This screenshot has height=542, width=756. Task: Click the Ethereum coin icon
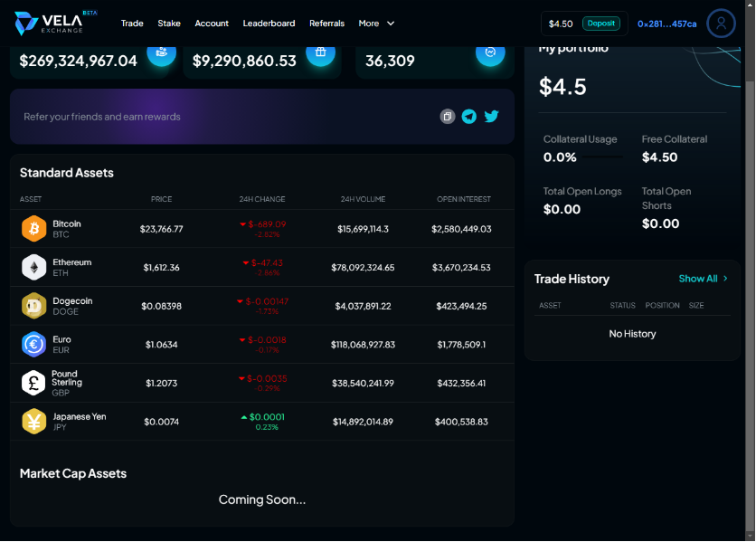coord(33,267)
